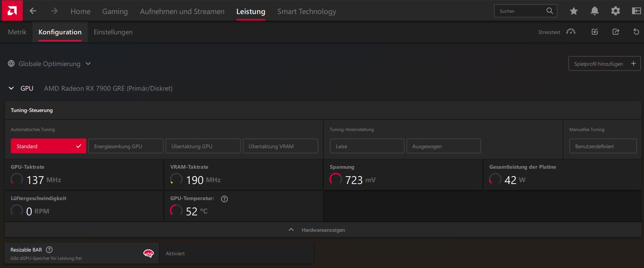Click the load profile checkmark icon
The height and width of the screenshot is (268, 644).
[595, 32]
